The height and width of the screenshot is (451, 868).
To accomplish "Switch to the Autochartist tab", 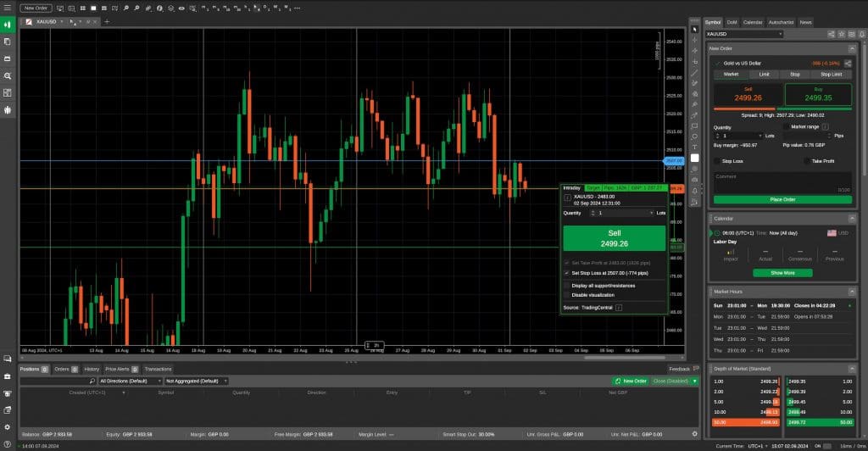I will coord(781,22).
